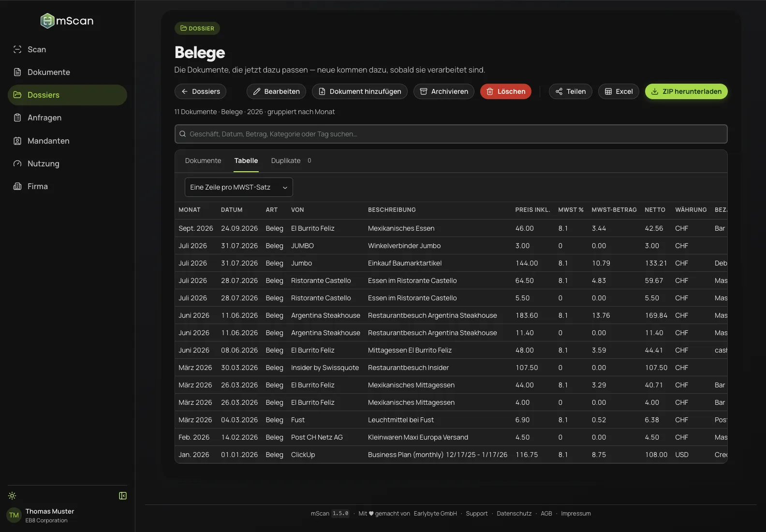Open Mandanten in the sidebar
The image size is (766, 532).
tap(67, 141)
